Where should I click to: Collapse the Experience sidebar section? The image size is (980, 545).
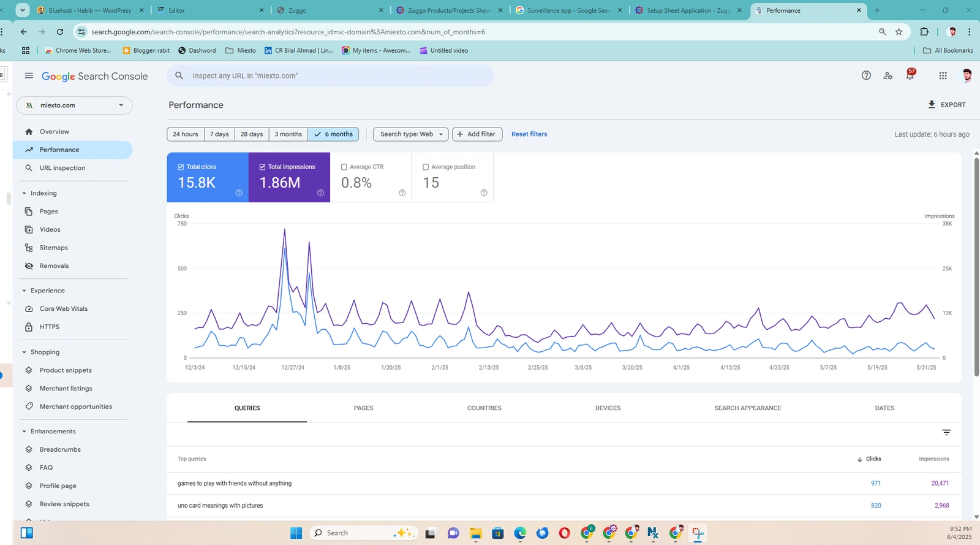pyautogui.click(x=24, y=291)
